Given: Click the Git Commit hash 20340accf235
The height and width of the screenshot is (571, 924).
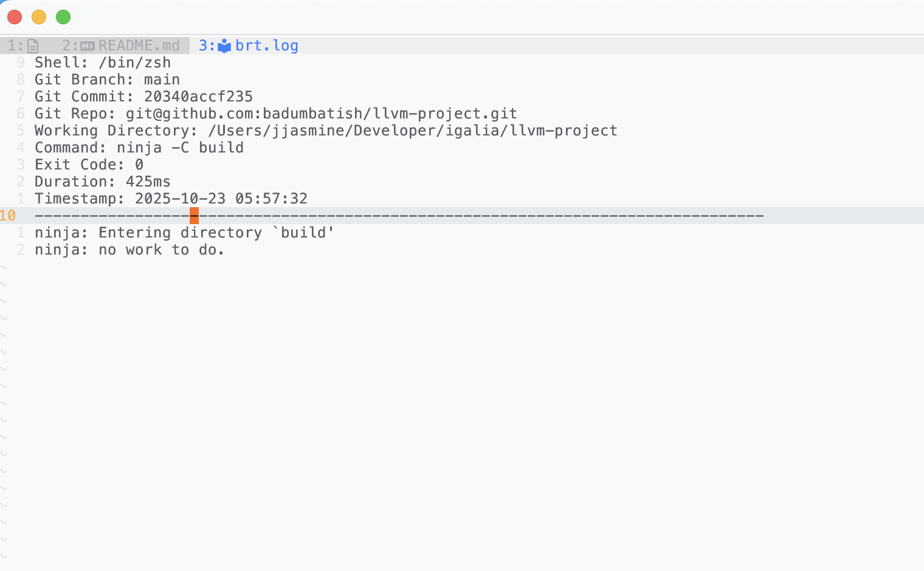Looking at the screenshot, I should 198,97.
